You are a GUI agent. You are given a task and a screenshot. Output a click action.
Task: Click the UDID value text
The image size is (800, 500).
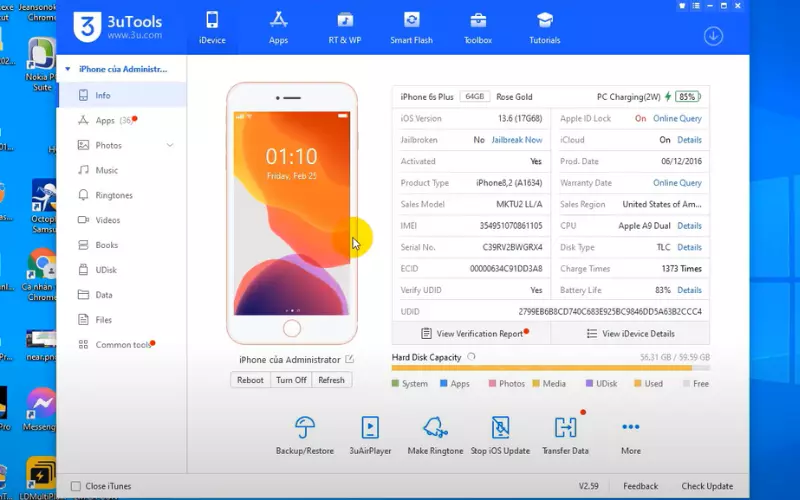(x=610, y=311)
